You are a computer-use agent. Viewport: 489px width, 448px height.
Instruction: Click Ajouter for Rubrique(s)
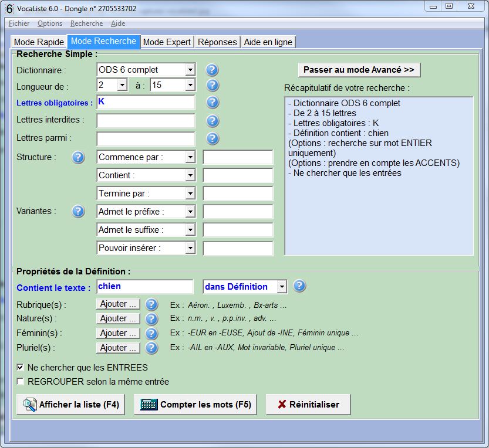point(118,304)
